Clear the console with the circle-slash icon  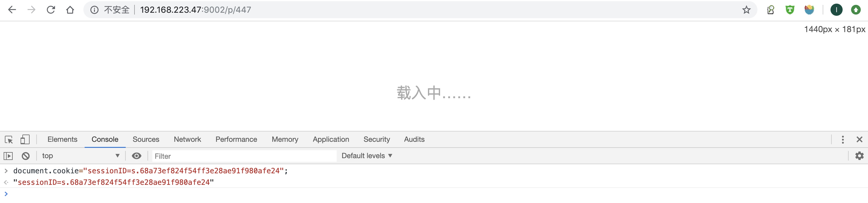pyautogui.click(x=26, y=156)
